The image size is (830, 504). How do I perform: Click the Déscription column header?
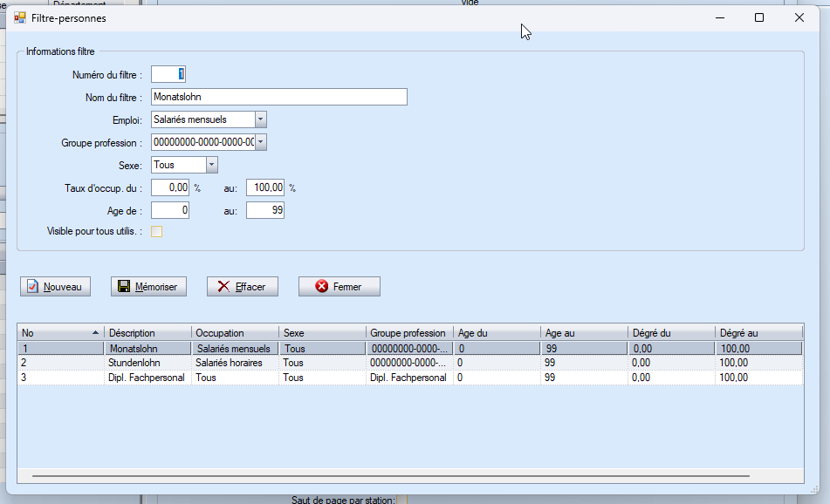[147, 333]
